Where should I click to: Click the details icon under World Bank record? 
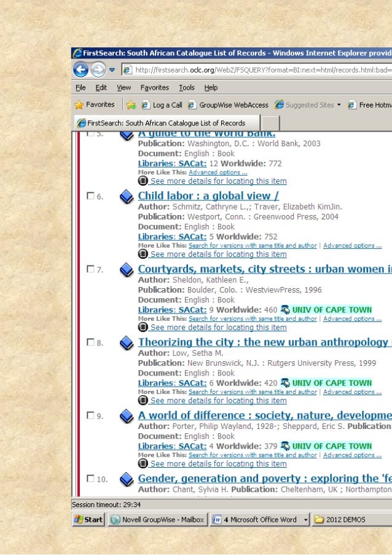tap(143, 181)
